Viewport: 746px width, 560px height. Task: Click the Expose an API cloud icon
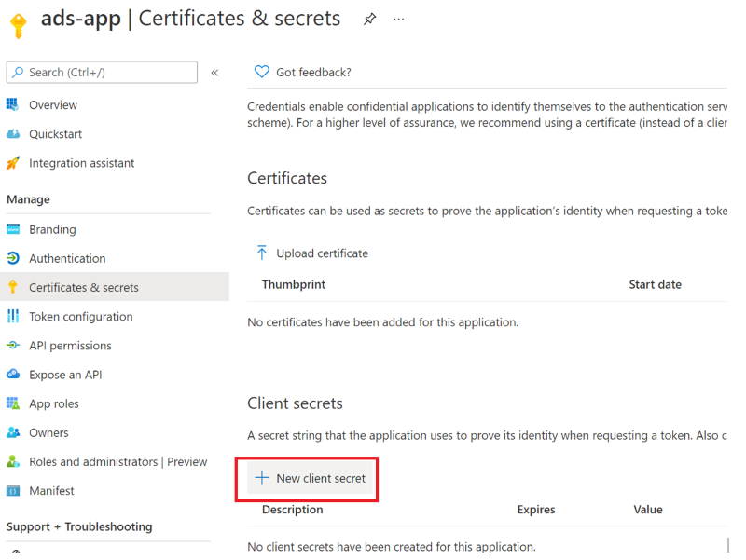13,375
